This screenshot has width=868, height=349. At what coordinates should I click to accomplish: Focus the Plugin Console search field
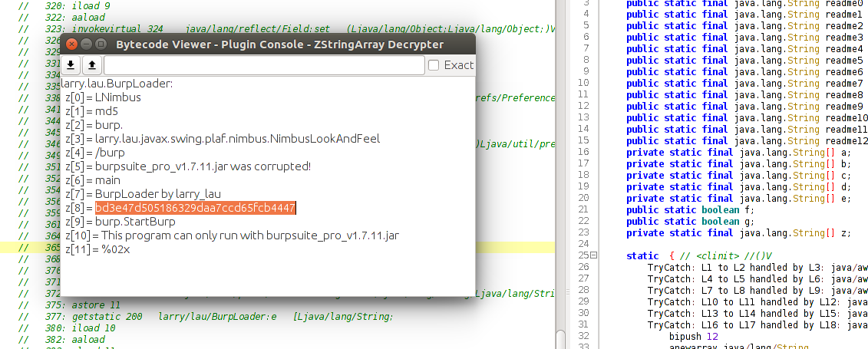point(264,65)
